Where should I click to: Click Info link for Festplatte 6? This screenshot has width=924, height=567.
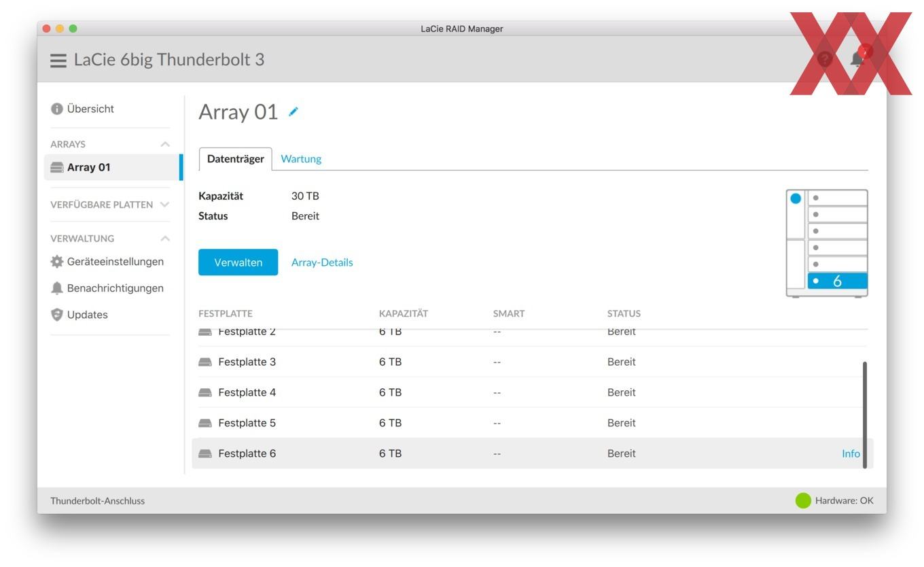click(x=851, y=453)
